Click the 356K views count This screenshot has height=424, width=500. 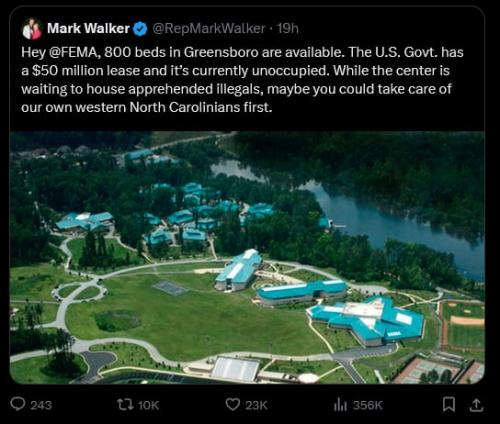tap(367, 405)
